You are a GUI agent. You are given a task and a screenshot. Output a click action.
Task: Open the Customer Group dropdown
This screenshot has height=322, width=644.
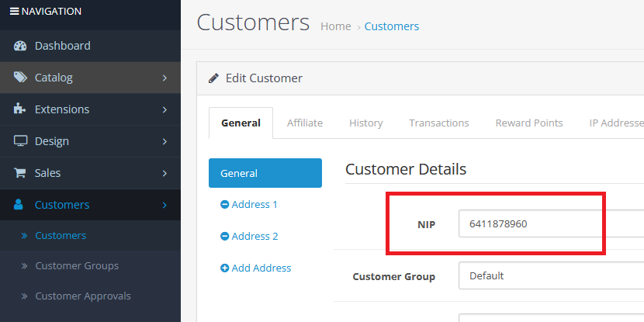551,275
